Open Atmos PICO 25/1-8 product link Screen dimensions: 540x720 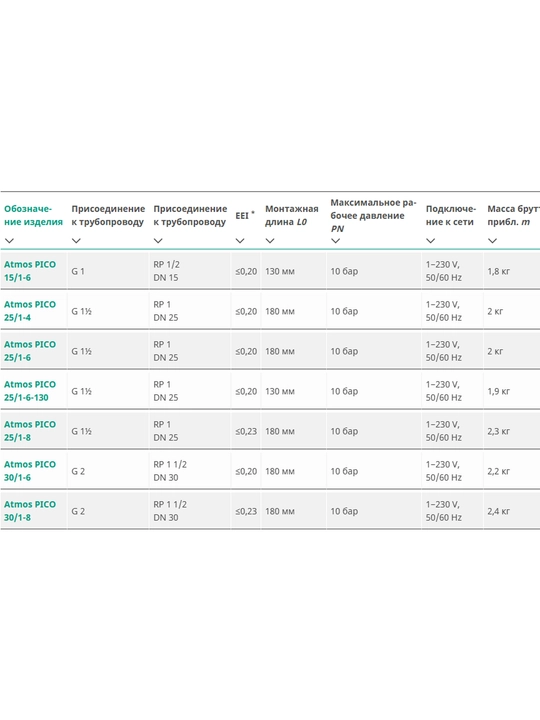(x=30, y=431)
